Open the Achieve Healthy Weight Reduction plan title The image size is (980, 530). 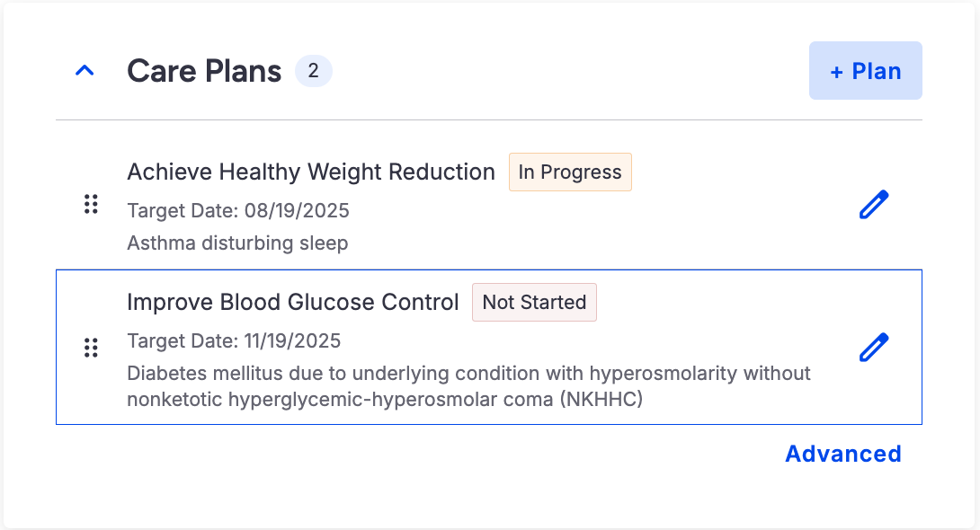311,172
